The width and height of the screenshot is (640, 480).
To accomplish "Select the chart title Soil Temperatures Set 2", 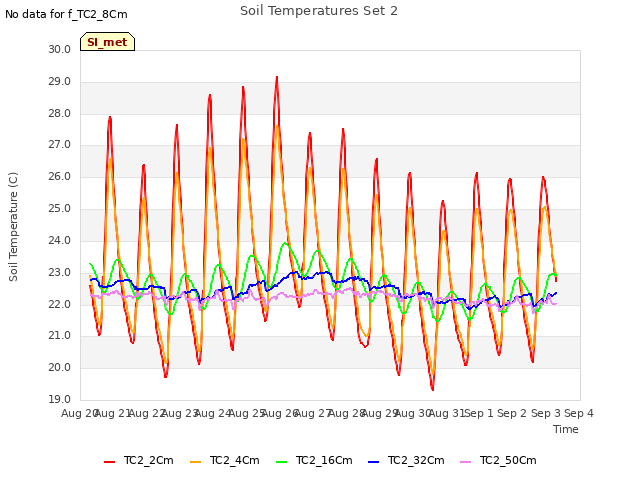I will 319,11.
